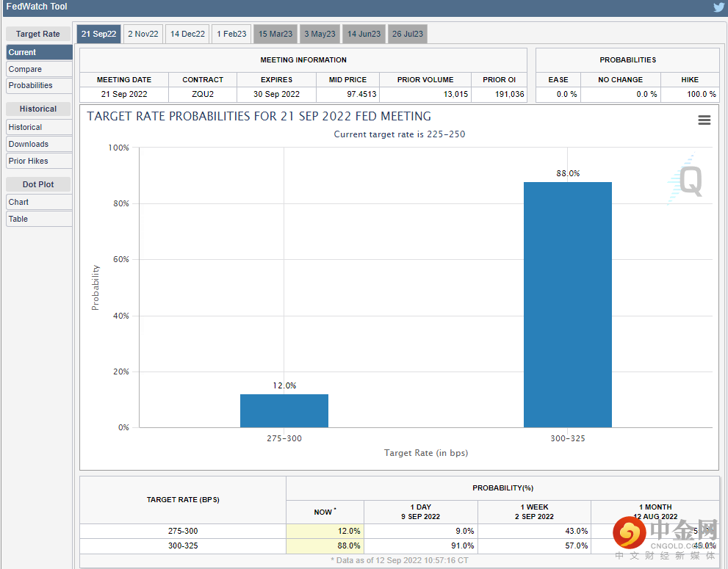
Task: Select the 14 Jun23 meeting tab
Action: click(364, 34)
